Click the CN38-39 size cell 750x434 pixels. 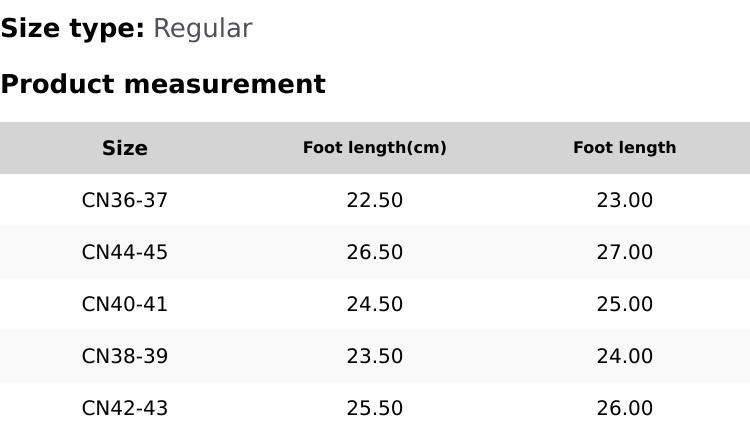pos(125,356)
